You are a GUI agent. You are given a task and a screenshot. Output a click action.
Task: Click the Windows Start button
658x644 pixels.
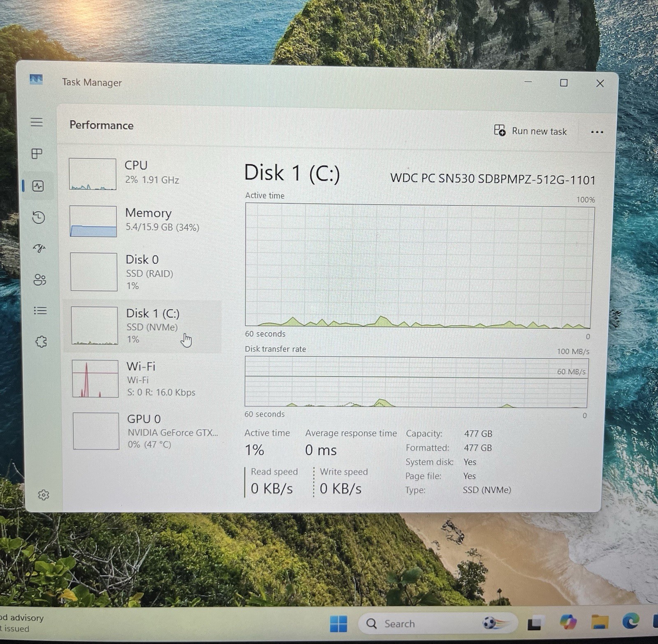pyautogui.click(x=338, y=623)
